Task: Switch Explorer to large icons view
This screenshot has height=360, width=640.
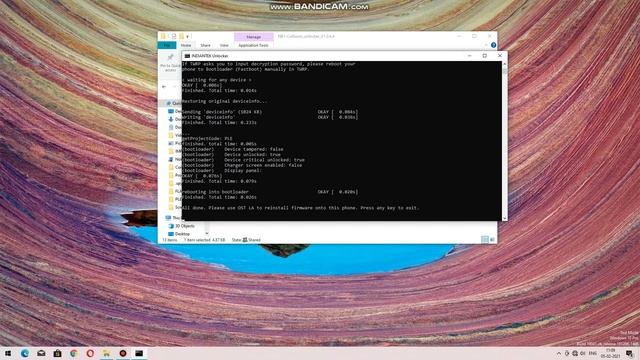Action: click(492, 240)
